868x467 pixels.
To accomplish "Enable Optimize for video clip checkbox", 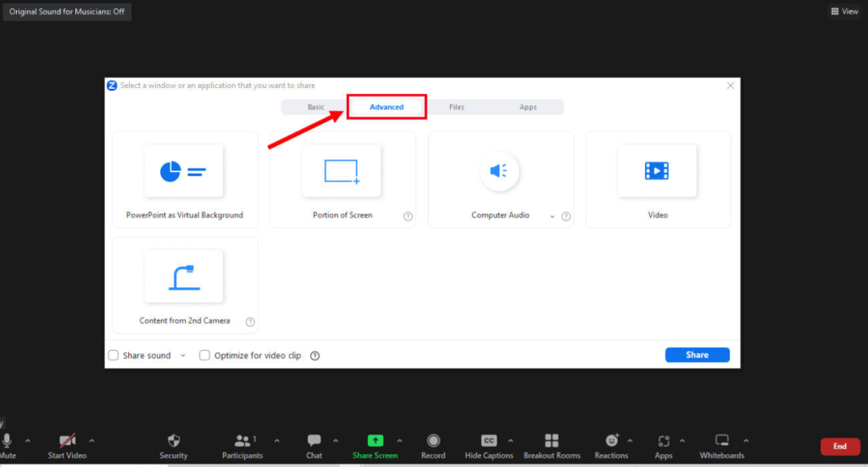I will click(204, 355).
